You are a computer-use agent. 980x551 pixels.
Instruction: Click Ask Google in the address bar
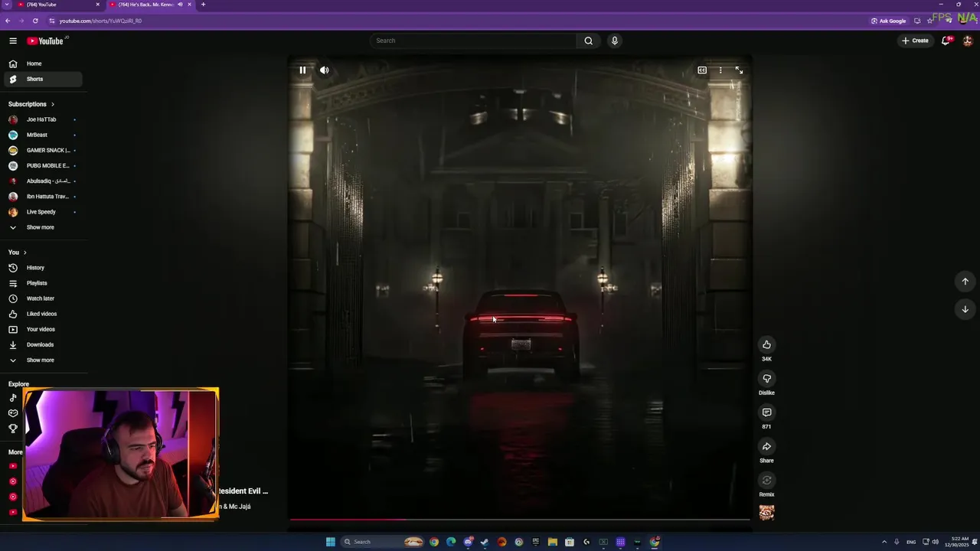(x=889, y=21)
